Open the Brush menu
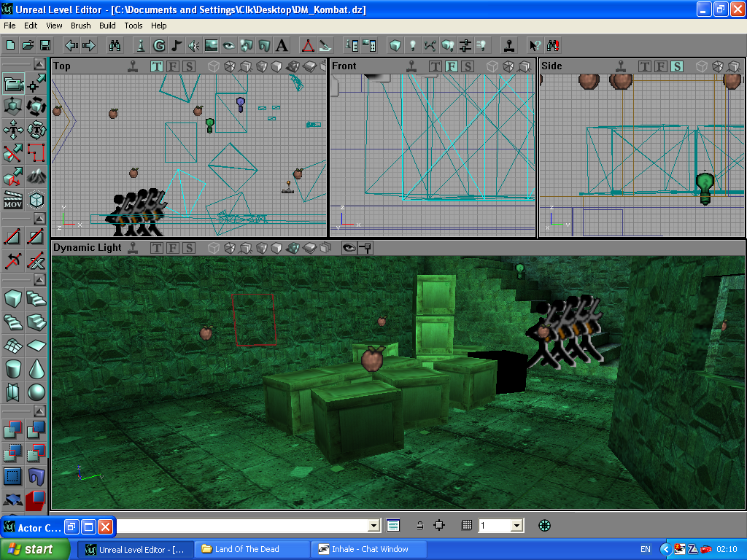747x560 pixels. [x=80, y=26]
